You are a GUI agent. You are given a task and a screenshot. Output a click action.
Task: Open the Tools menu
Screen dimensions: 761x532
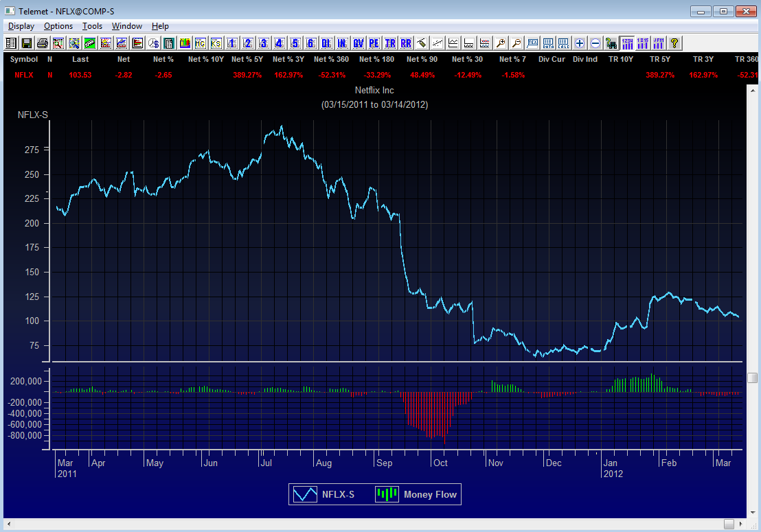click(x=92, y=26)
